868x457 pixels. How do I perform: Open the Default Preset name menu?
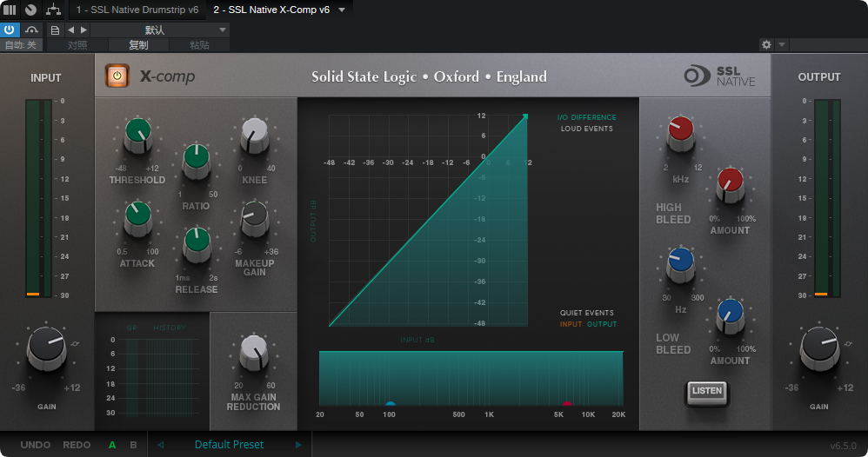pos(230,445)
